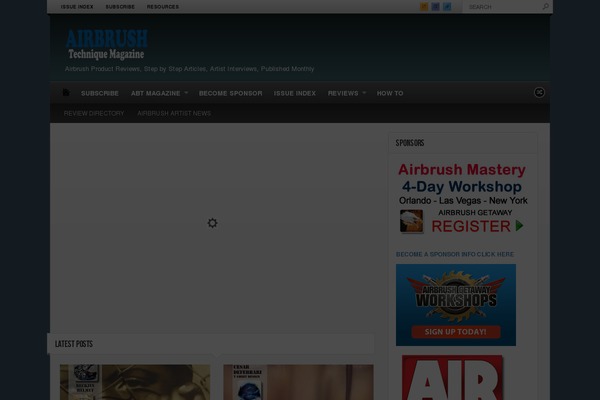The image size is (600, 400).
Task: Select Subscribe in main navigation
Action: (99, 93)
